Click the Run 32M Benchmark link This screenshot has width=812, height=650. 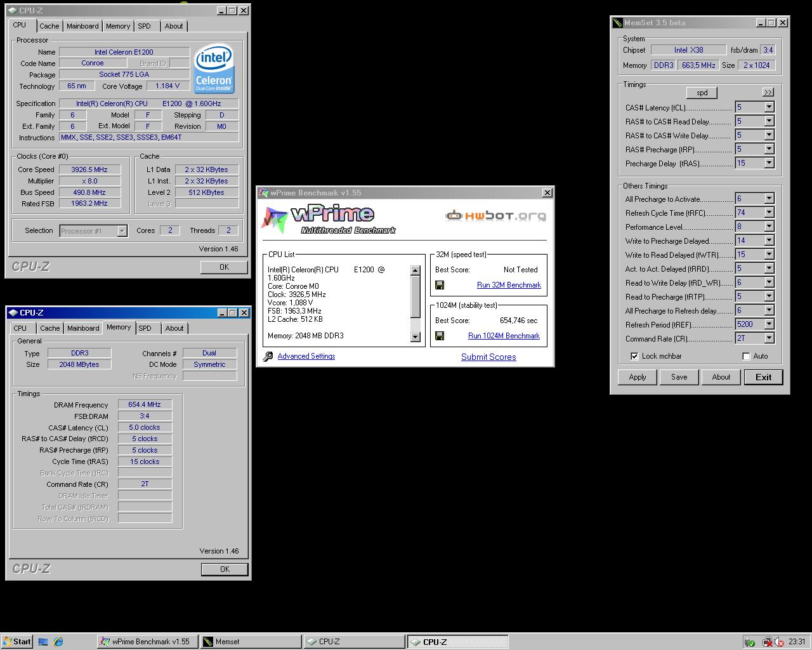pyautogui.click(x=509, y=285)
